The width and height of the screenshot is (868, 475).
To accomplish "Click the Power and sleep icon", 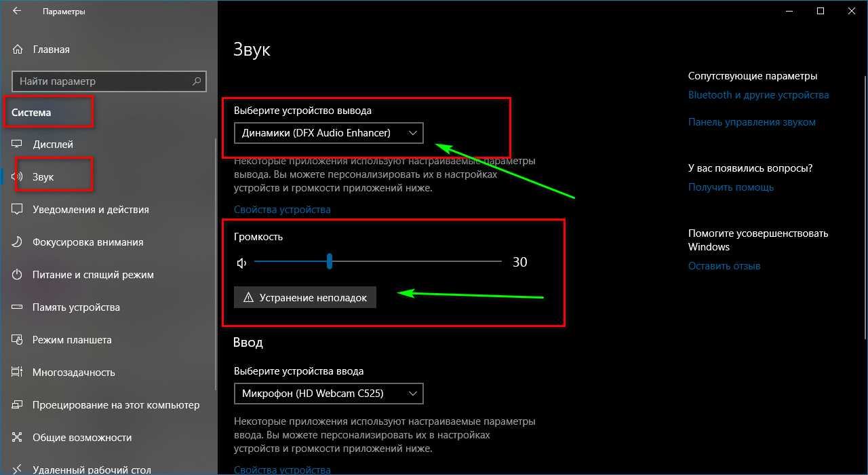I will coord(18,275).
